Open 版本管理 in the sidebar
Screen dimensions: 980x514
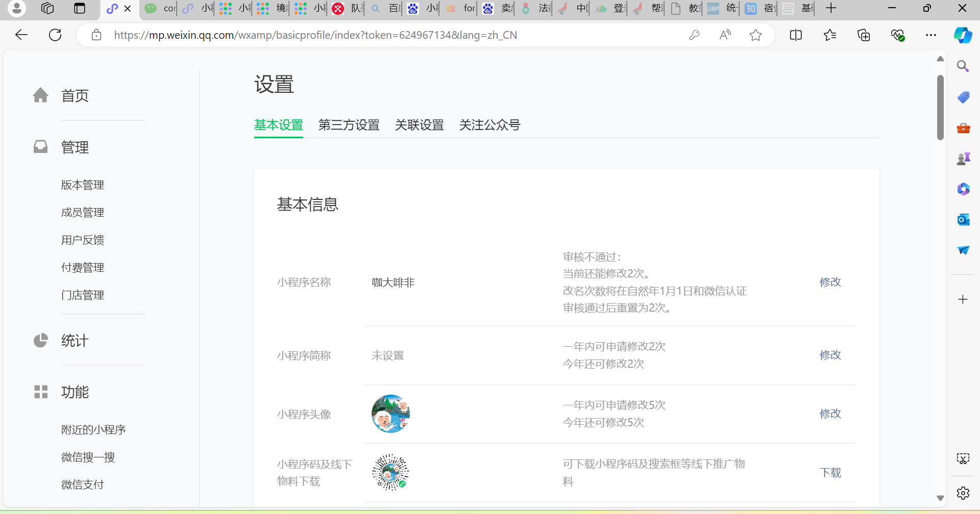pyautogui.click(x=83, y=185)
